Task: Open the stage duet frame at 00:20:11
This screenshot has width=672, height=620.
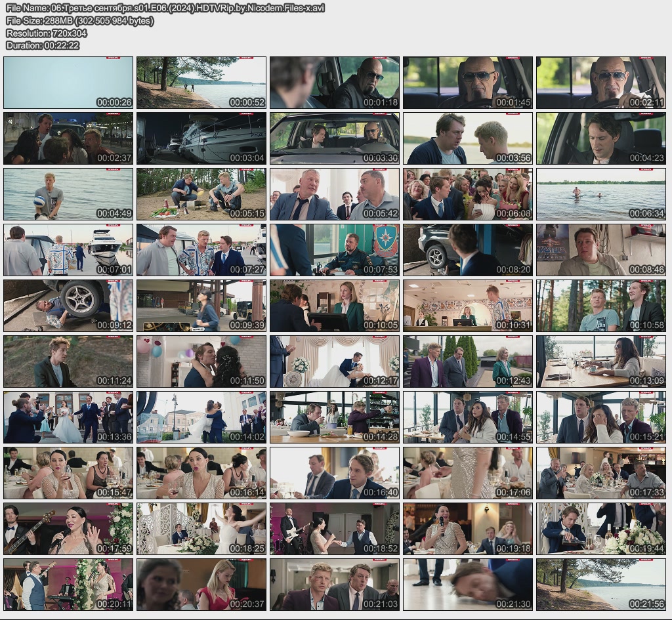Action: tap(68, 585)
